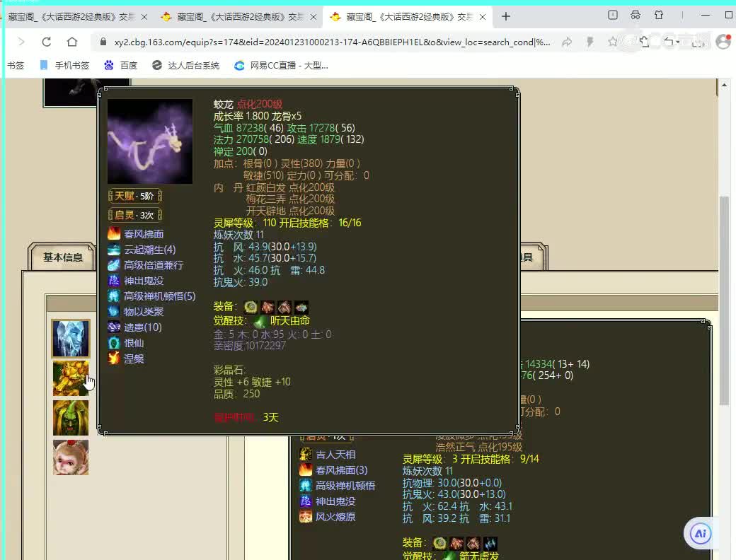Click fourth equipment icon in dragon tooltip
The height and width of the screenshot is (560, 736).
301,307
